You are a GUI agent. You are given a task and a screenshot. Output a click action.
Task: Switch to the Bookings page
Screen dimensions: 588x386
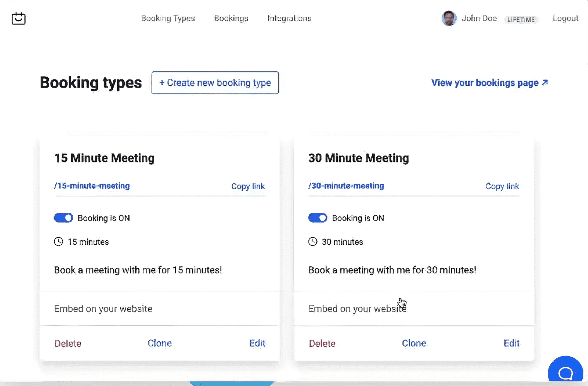(x=231, y=18)
